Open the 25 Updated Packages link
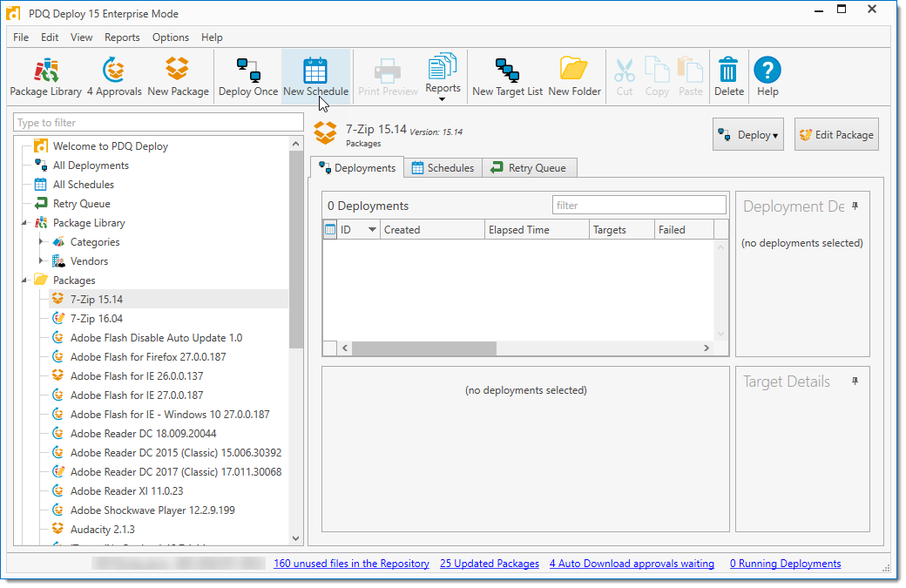Image resolution: width=906 pixels, height=588 pixels. click(x=490, y=563)
